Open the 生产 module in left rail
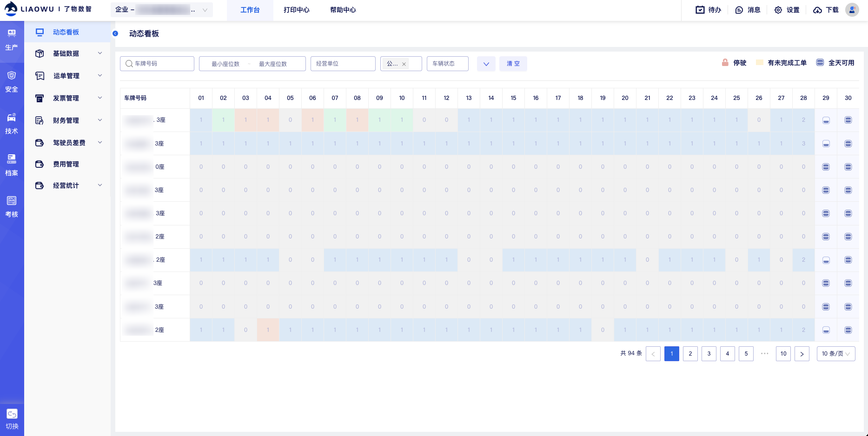The image size is (868, 436). coord(12,40)
